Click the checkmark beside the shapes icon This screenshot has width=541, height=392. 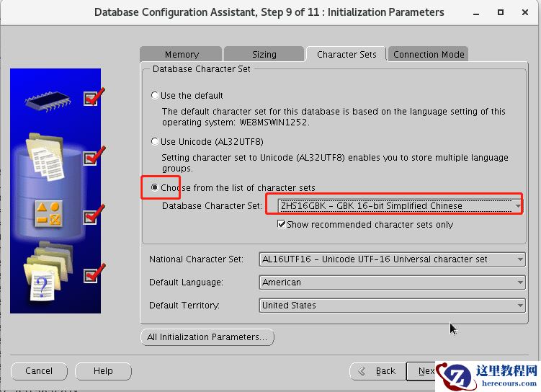[x=94, y=215]
